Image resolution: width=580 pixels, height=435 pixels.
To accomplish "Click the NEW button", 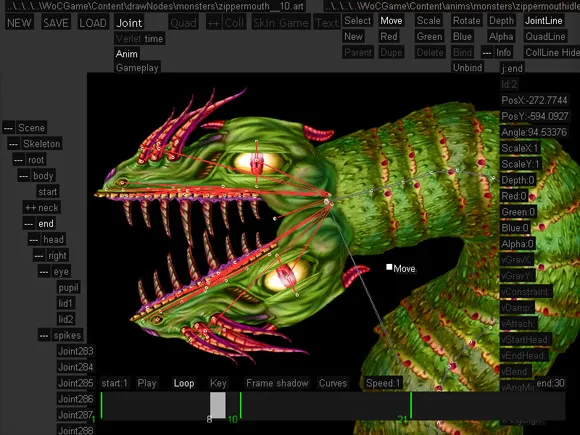I will [x=19, y=23].
